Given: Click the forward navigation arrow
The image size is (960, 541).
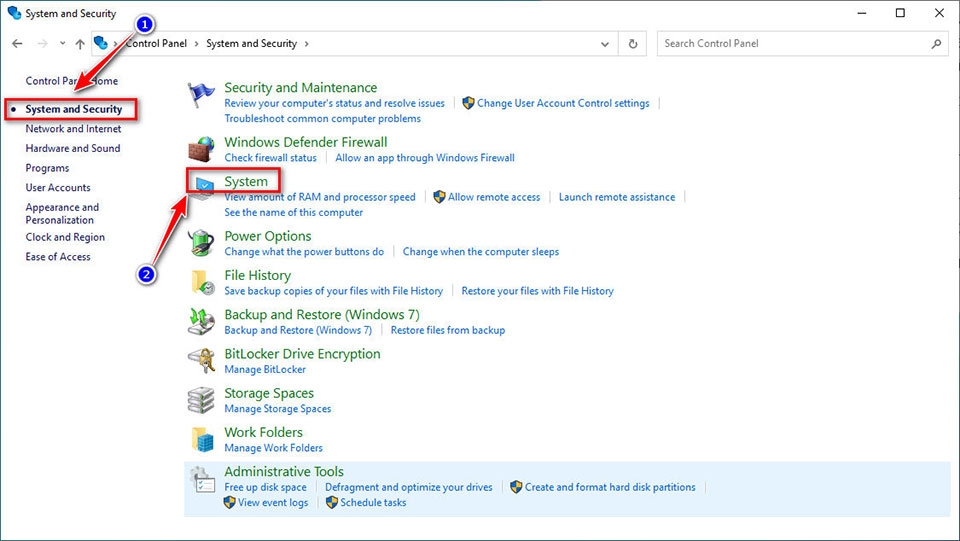Looking at the screenshot, I should coord(42,43).
